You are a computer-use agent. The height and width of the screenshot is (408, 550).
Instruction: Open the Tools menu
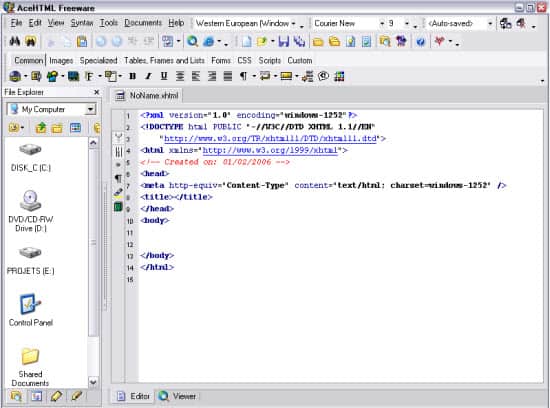coord(109,23)
